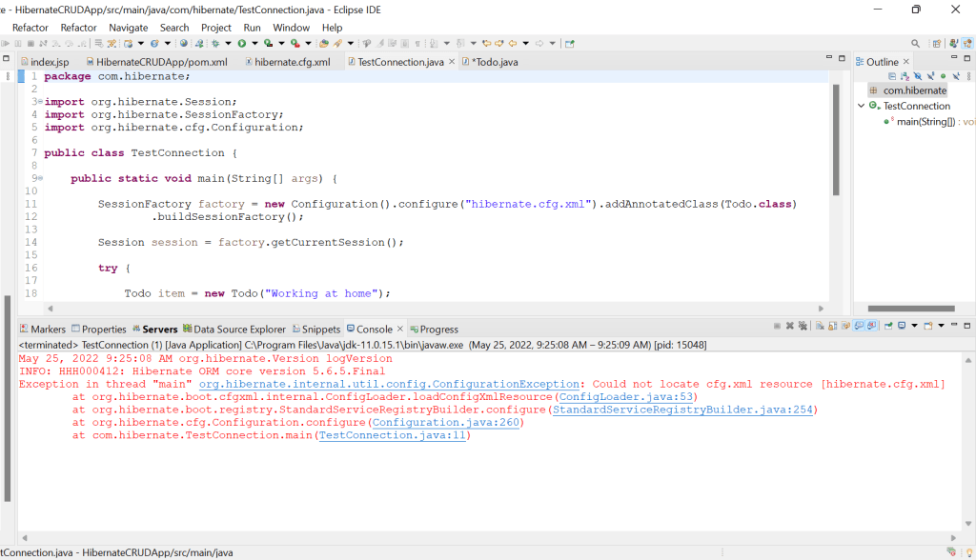Click the ConfigurationException class link in console
Viewport: 976px width, 560px height.
click(389, 384)
